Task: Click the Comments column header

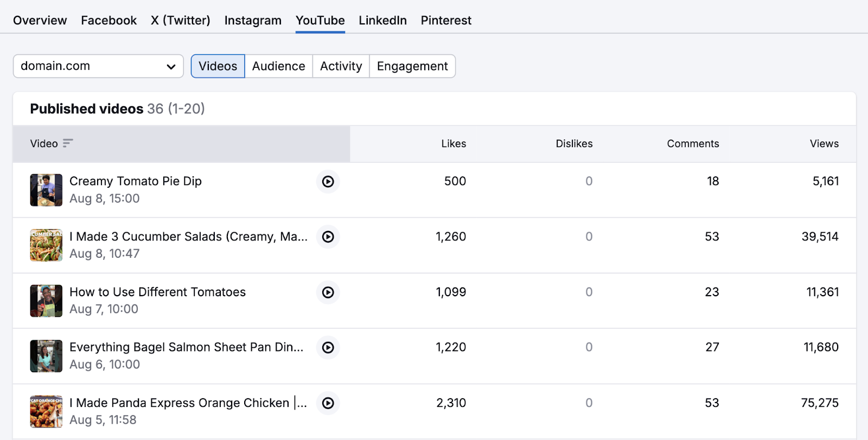Action: click(x=693, y=144)
